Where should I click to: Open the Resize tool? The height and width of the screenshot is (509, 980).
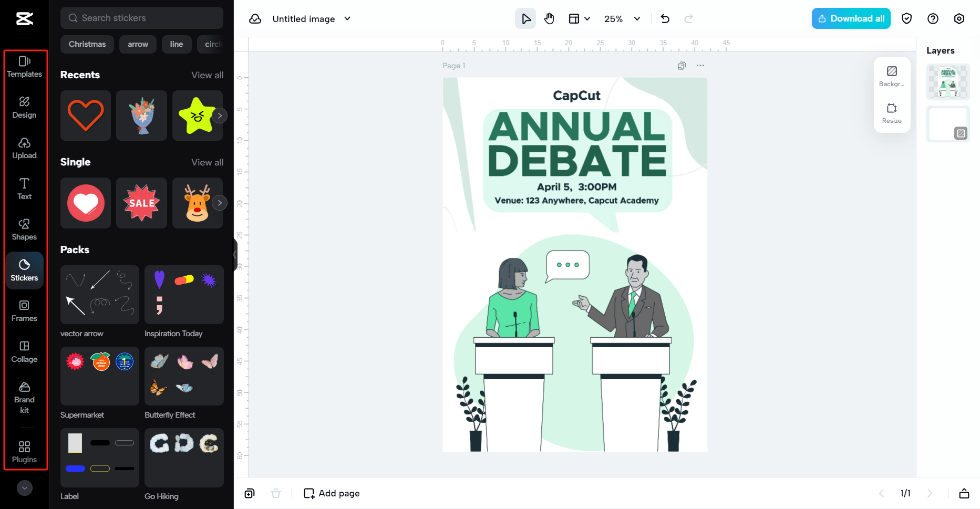tap(892, 113)
